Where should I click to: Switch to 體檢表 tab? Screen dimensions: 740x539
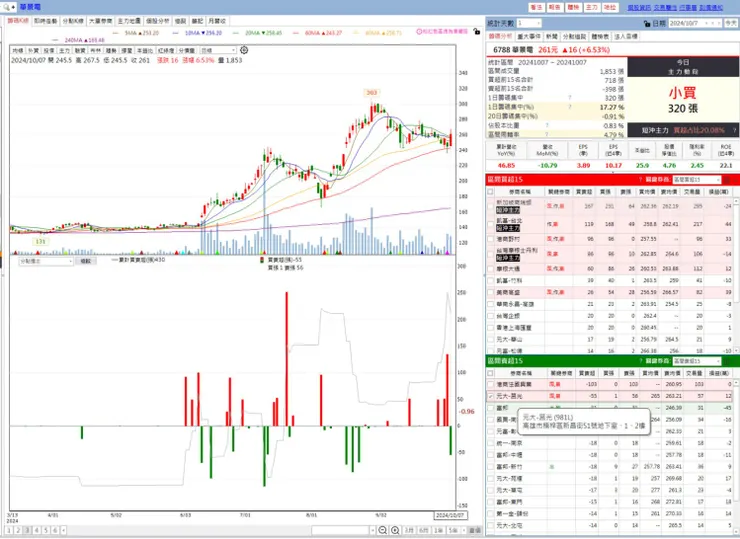[x=600, y=36]
